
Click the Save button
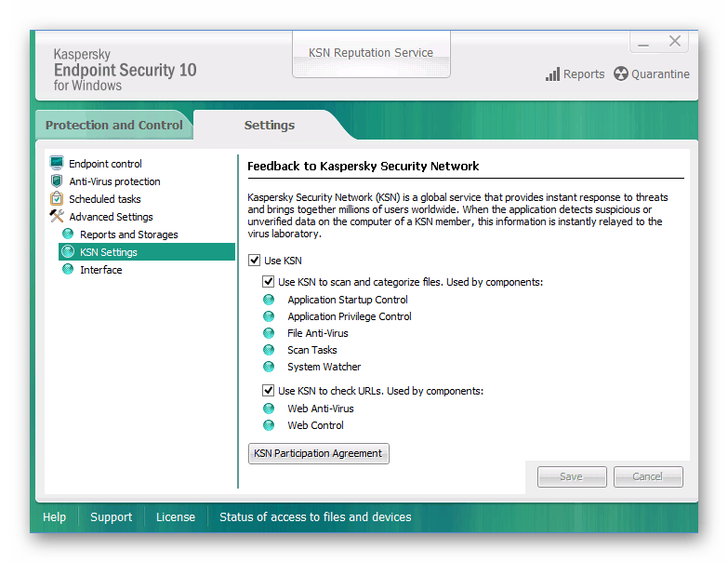click(x=572, y=476)
